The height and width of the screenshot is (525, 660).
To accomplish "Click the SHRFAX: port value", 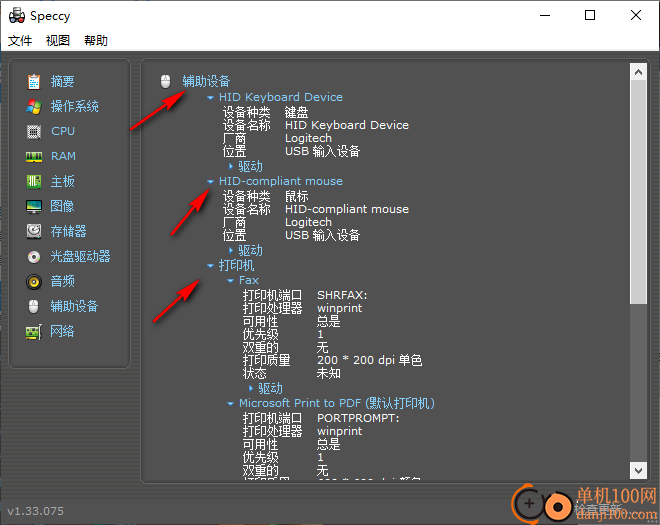I will tap(342, 295).
